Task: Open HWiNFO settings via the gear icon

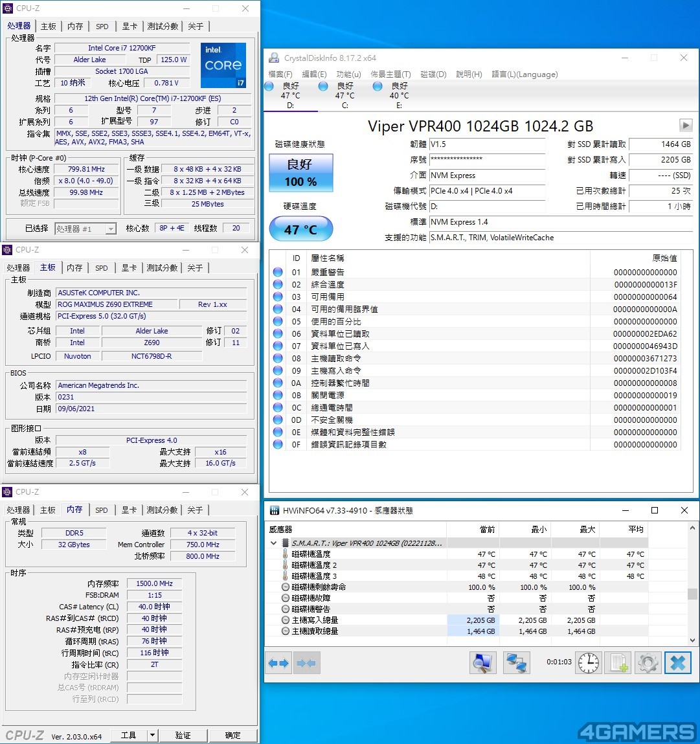Action: [x=648, y=663]
